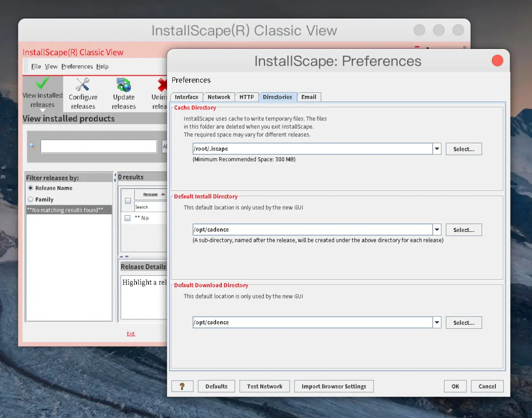This screenshot has height=418, width=532.
Task: Click the Release column sort arrow
Action: coord(163,194)
